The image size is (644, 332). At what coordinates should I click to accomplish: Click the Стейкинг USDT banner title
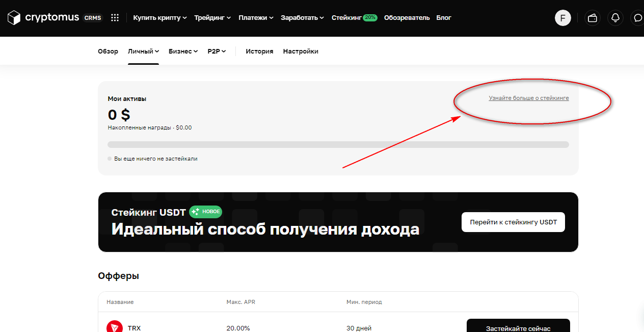click(149, 212)
